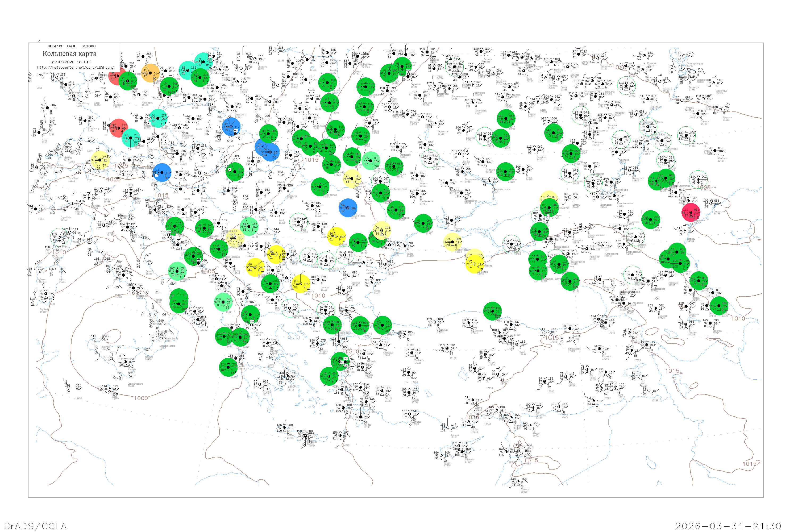The image size is (798, 532).
Task: Click the 'Кольцевая карта' map title
Action: 69,54
